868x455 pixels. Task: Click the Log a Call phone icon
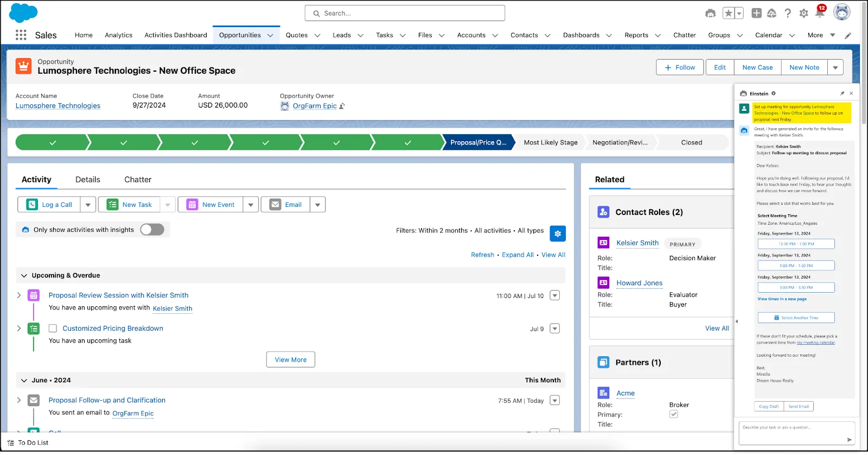point(32,205)
